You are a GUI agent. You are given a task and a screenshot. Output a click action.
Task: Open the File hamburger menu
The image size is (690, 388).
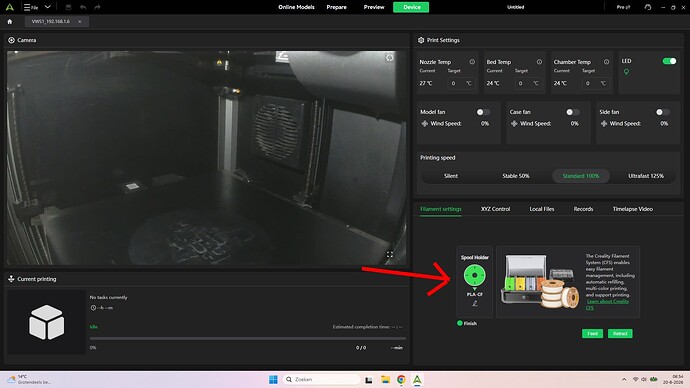tap(30, 7)
